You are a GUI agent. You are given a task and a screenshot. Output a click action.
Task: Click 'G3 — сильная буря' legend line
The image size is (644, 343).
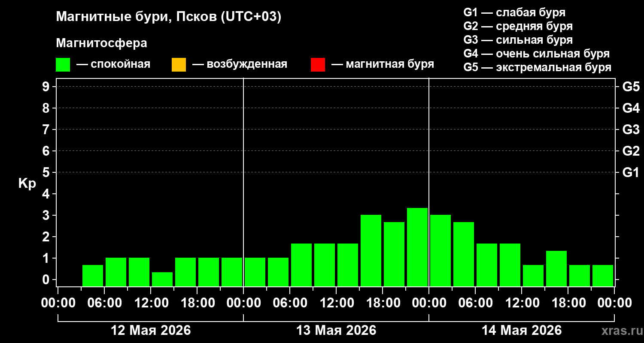(x=518, y=40)
